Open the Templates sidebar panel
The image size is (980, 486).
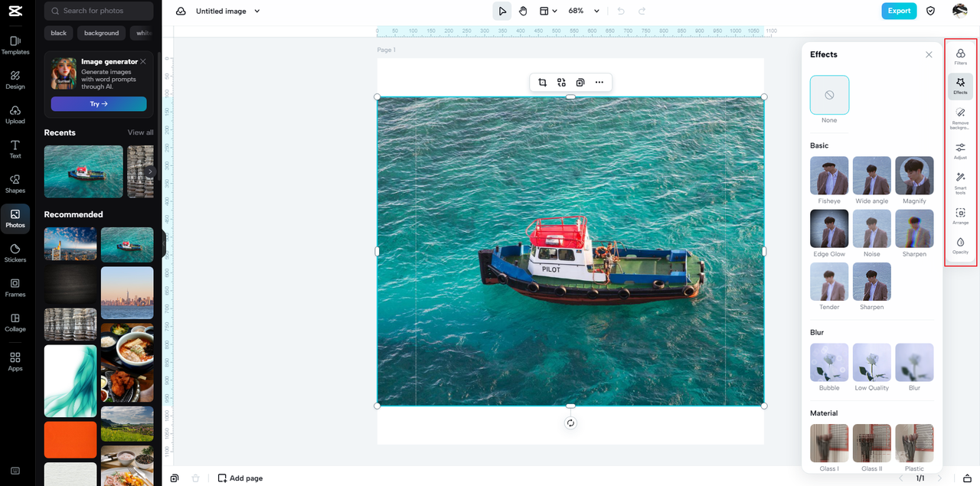coord(15,45)
